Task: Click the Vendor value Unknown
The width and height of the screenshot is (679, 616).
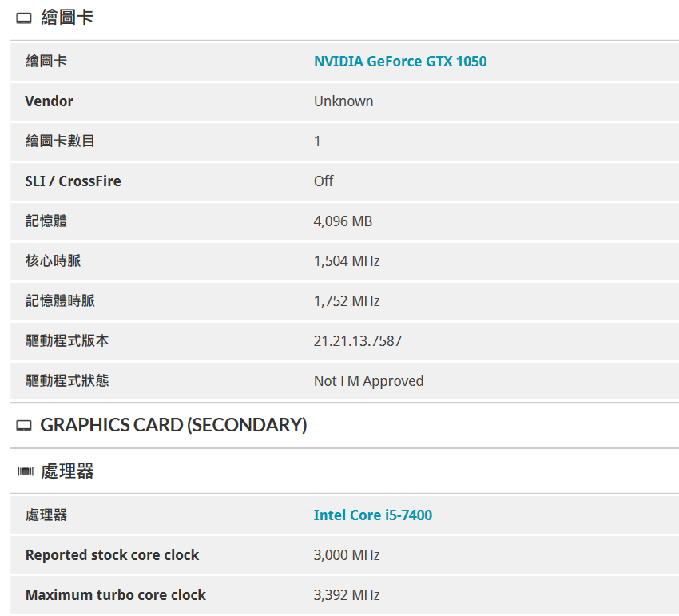Action: pos(343,101)
